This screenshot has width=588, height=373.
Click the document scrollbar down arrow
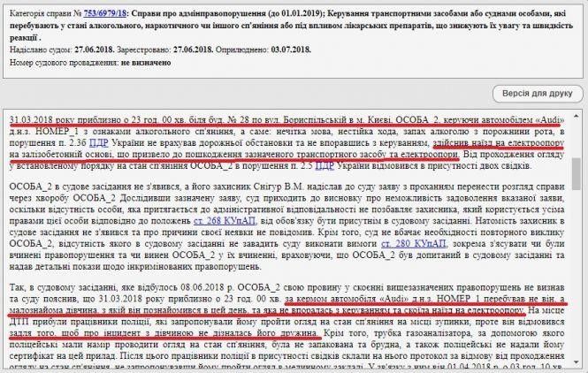(577, 362)
